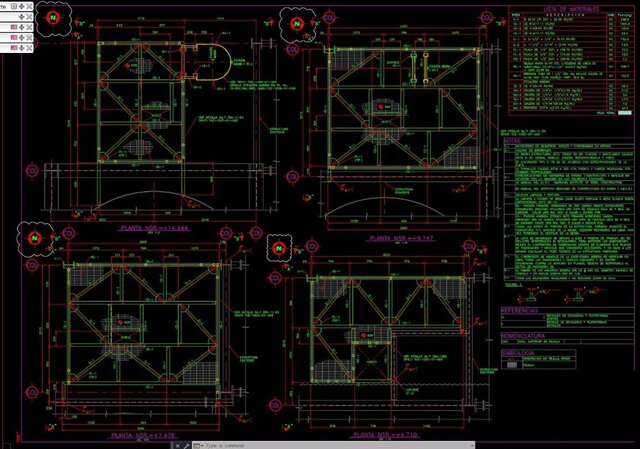Close the fourth floating palette row
This screenshot has height=449, width=640.
[29, 38]
